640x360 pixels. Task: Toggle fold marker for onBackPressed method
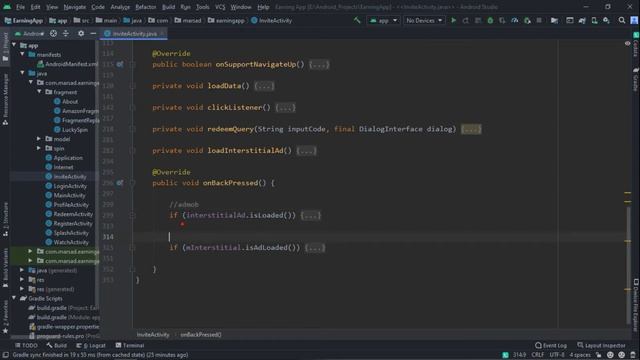coord(132,183)
